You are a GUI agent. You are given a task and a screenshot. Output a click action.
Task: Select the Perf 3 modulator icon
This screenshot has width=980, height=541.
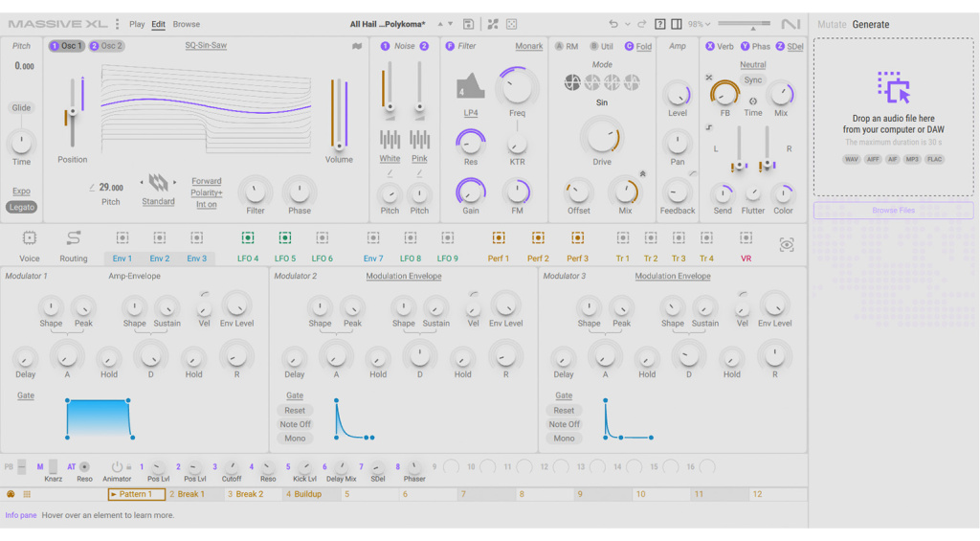pos(577,237)
